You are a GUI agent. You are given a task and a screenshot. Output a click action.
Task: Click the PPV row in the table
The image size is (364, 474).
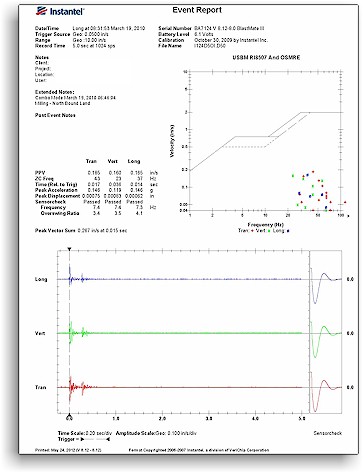pyautogui.click(x=96, y=173)
